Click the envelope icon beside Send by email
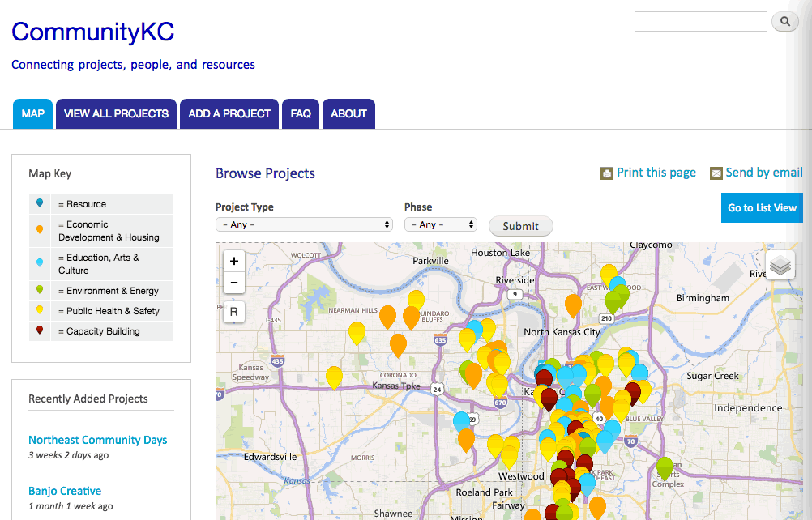 (716, 173)
